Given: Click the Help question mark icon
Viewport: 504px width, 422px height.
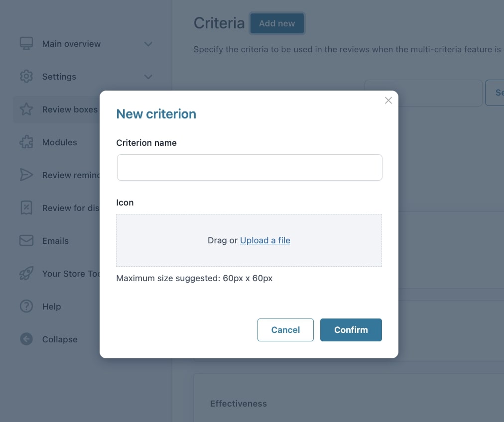Looking at the screenshot, I should click(26, 307).
